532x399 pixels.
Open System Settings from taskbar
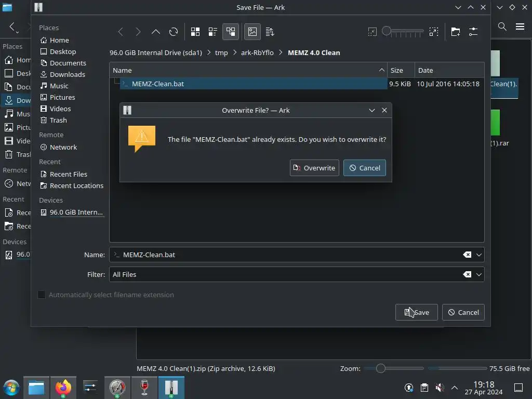point(90,388)
